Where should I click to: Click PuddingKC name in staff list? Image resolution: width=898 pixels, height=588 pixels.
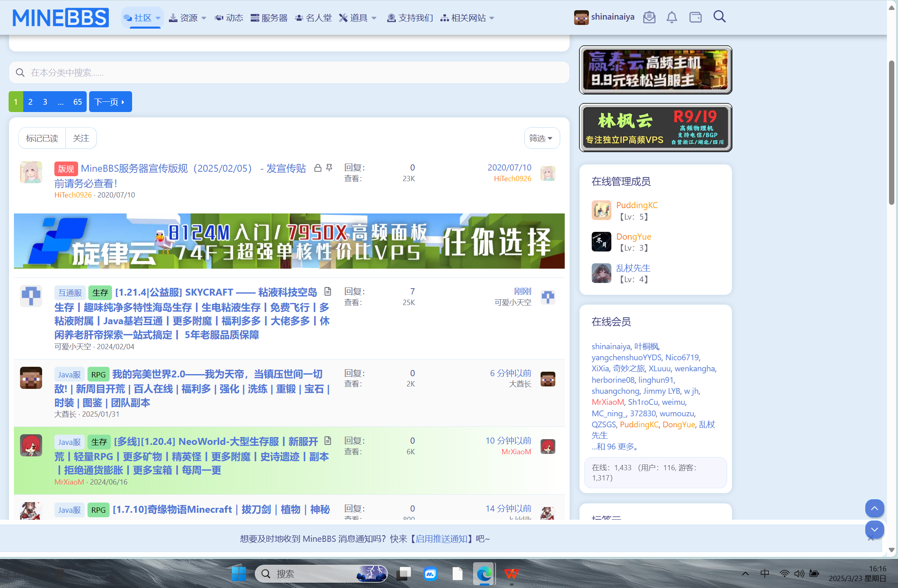point(637,205)
